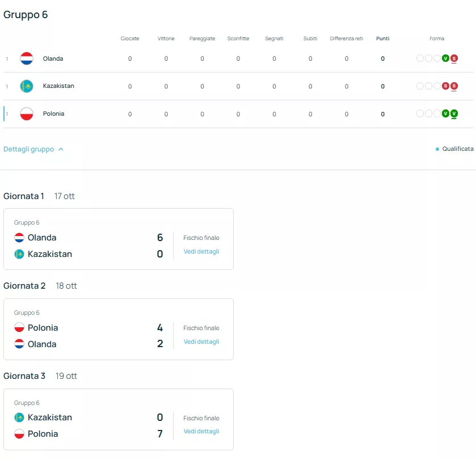Click the blue Qualificata legend dot
The image size is (476, 460).
coord(437,149)
